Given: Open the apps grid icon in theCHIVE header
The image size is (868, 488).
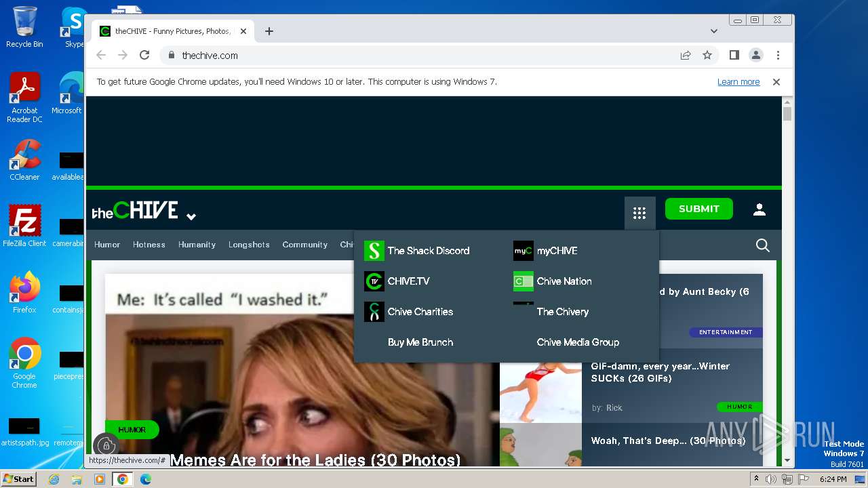Looking at the screenshot, I should click(x=639, y=213).
